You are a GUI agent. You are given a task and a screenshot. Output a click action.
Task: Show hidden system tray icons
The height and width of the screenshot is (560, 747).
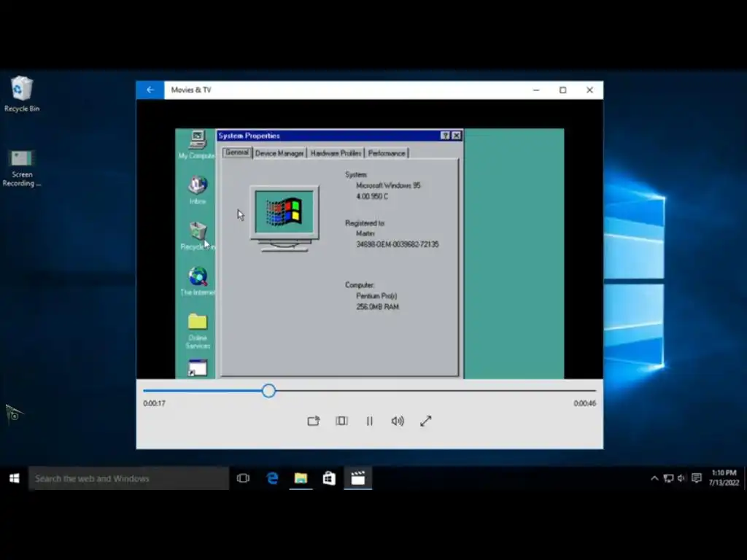(654, 478)
